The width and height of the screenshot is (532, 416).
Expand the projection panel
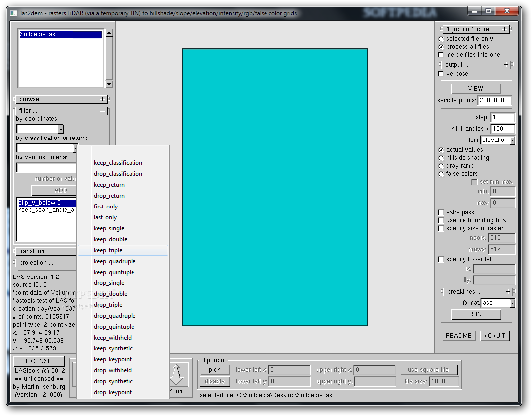coord(46,263)
